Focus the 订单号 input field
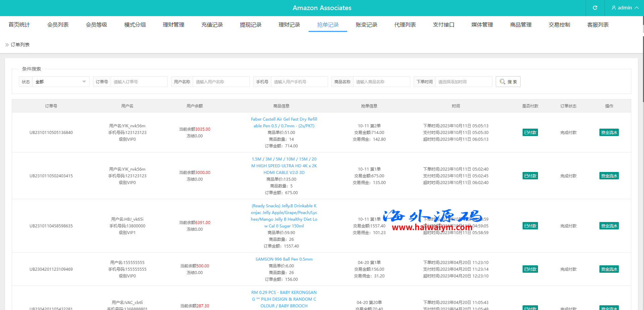 [139, 82]
